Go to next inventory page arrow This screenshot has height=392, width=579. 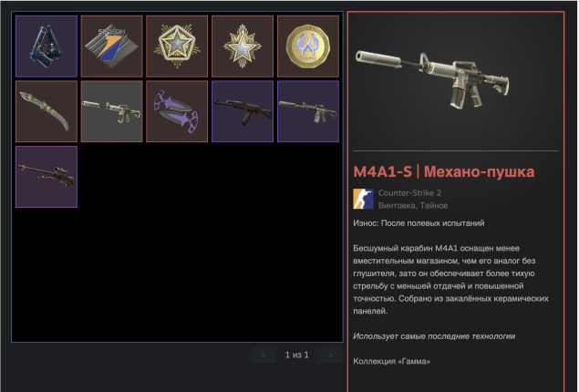pyautogui.click(x=330, y=356)
